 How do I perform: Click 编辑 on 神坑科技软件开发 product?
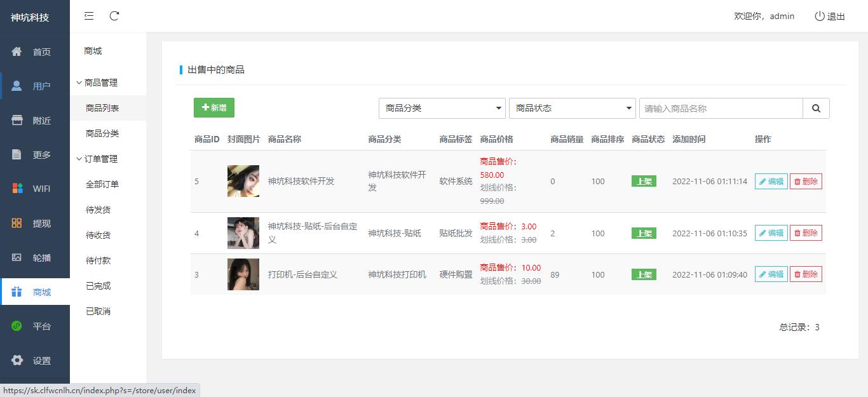[x=770, y=181]
